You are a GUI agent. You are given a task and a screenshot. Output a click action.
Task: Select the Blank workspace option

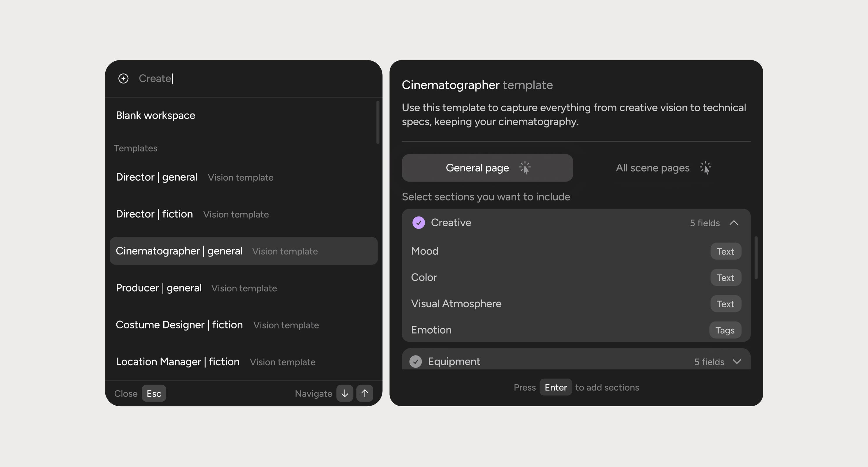(155, 115)
